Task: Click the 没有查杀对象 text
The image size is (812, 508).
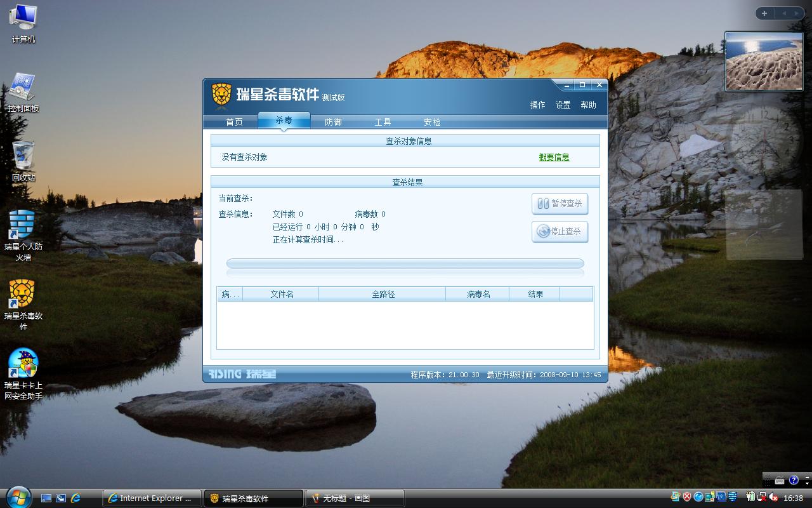Action: 244,157
